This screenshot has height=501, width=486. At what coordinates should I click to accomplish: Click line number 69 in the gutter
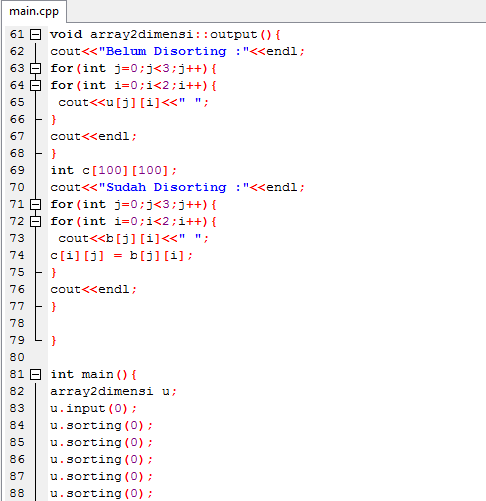click(17, 170)
